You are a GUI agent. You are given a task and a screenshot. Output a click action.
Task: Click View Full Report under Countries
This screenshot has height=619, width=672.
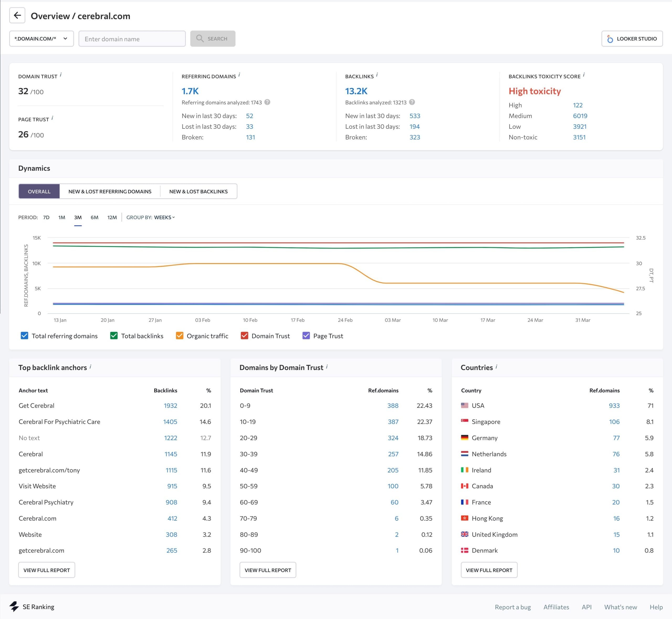point(489,570)
